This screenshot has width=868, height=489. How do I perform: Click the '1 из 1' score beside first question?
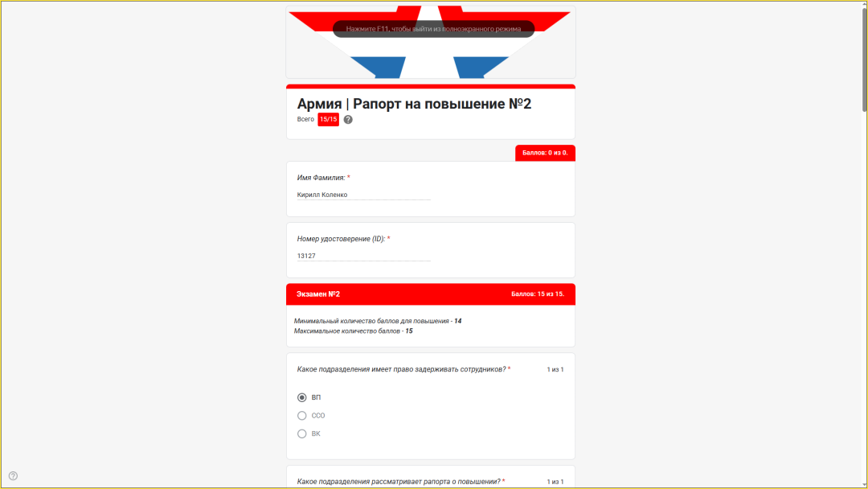pos(555,369)
